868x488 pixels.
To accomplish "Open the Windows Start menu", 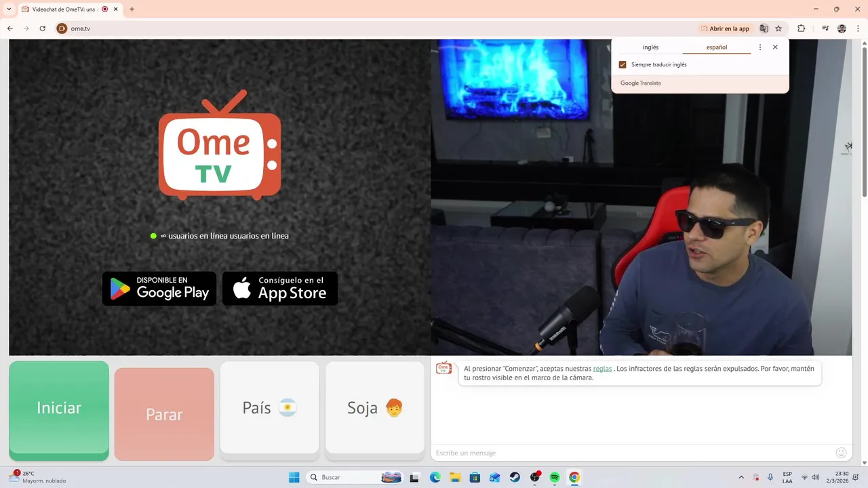I will click(x=294, y=477).
